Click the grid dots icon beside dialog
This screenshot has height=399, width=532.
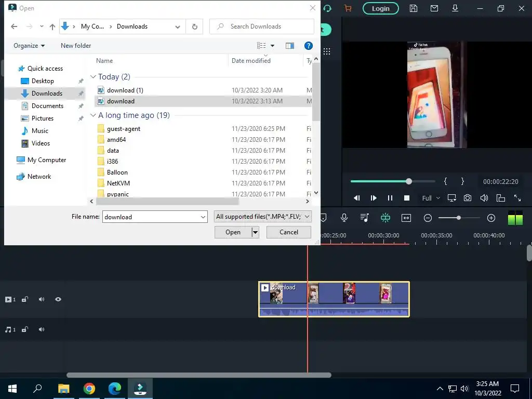point(327,51)
